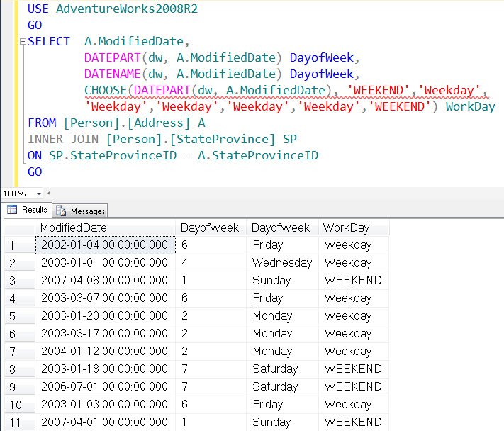This screenshot has width=504, height=431.
Task: Click the Sunday cell in row 3
Action: [282, 281]
